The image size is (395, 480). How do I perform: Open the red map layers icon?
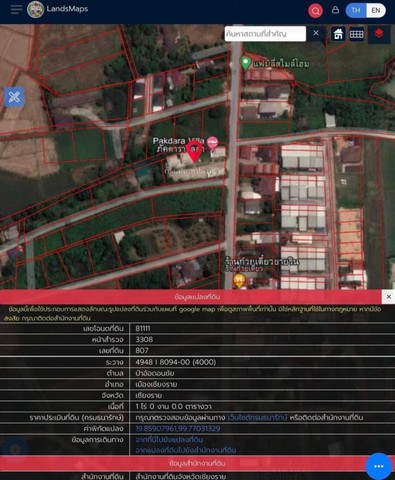(x=379, y=34)
